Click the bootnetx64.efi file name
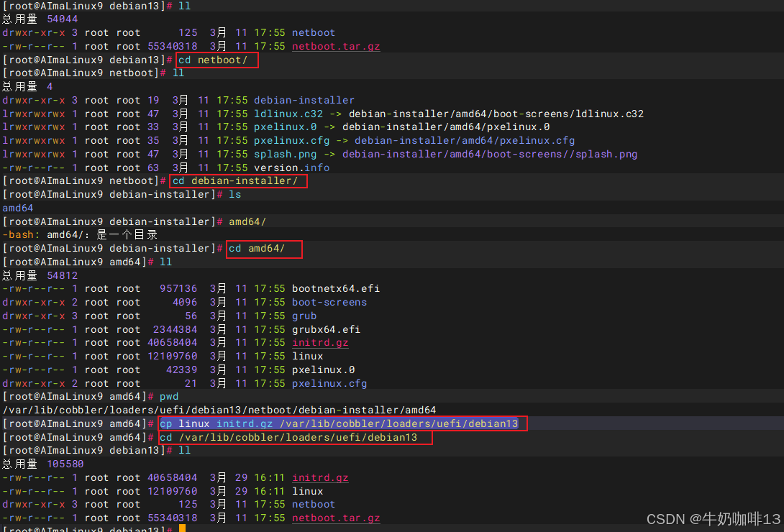 pyautogui.click(x=335, y=289)
